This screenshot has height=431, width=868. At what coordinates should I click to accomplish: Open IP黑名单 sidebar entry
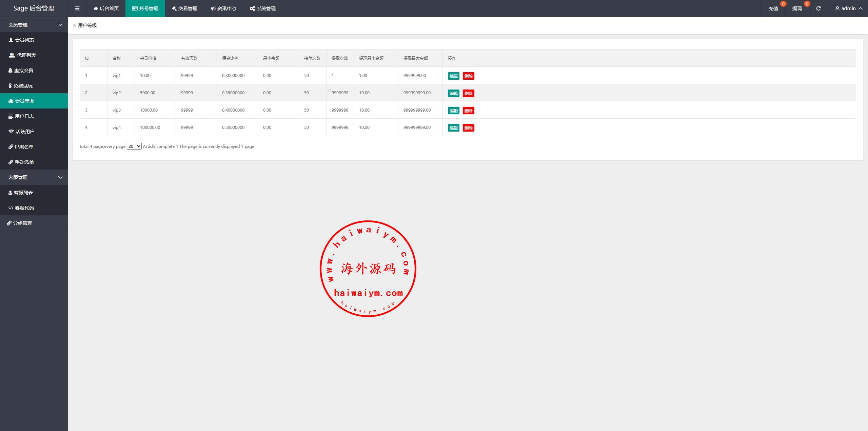[x=24, y=147]
